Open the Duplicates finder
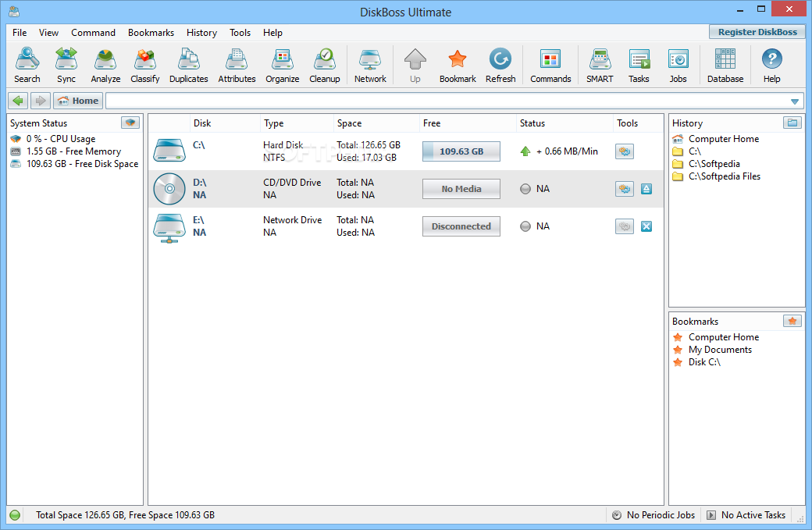Image resolution: width=812 pixels, height=530 pixels. pyautogui.click(x=188, y=66)
